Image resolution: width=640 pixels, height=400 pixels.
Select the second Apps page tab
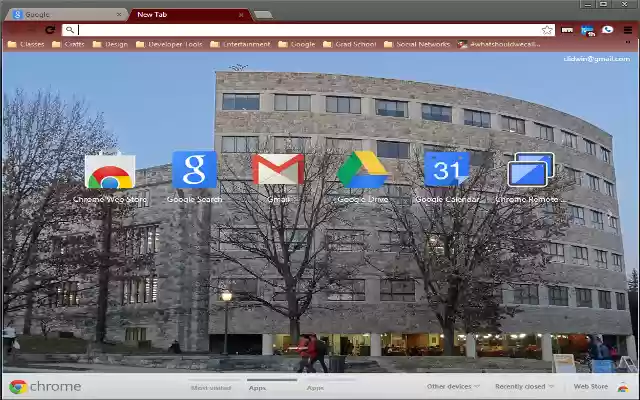click(315, 387)
